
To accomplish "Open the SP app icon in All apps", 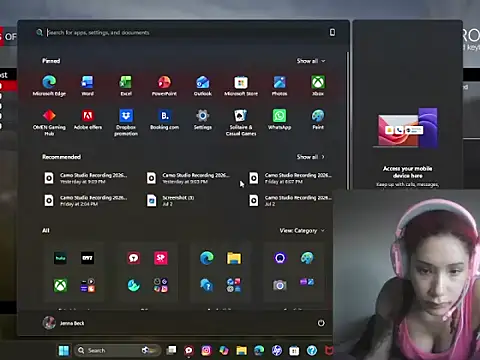I will pyautogui.click(x=161, y=258).
